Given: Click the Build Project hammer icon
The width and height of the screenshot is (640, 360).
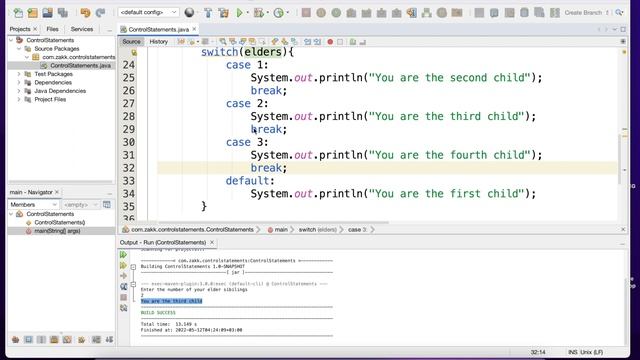Looking at the screenshot, I should [x=208, y=13].
